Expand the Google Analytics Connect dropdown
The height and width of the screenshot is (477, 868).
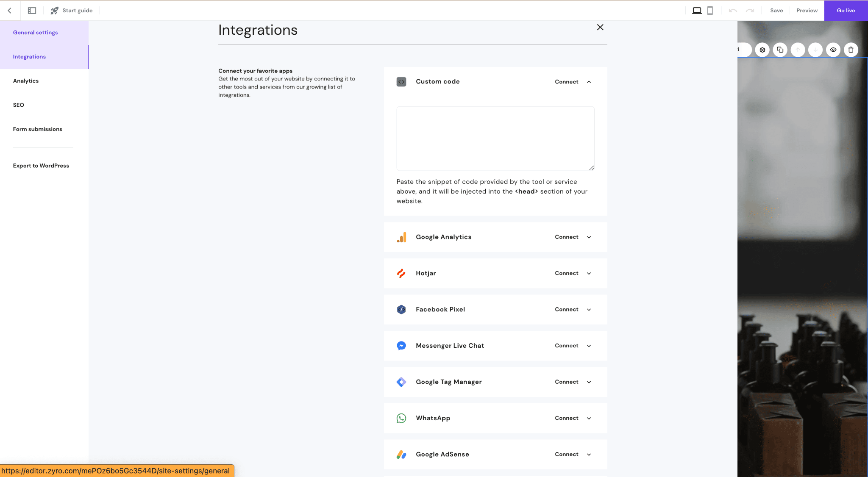[x=589, y=237]
